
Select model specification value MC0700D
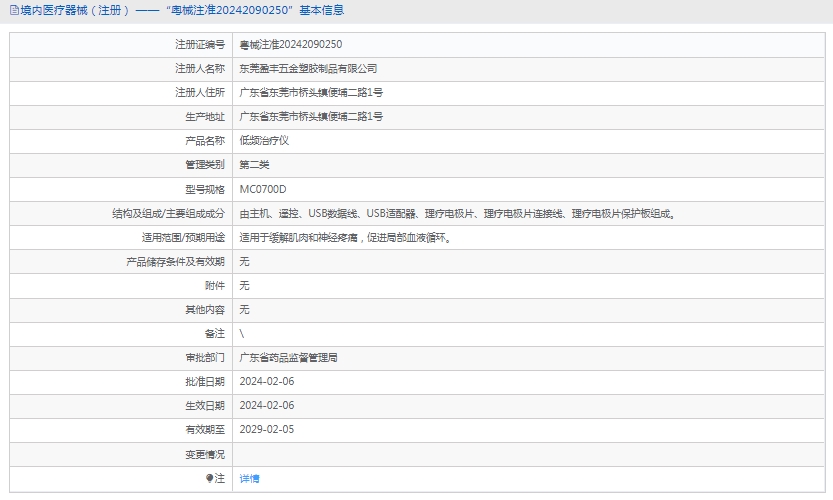click(263, 189)
